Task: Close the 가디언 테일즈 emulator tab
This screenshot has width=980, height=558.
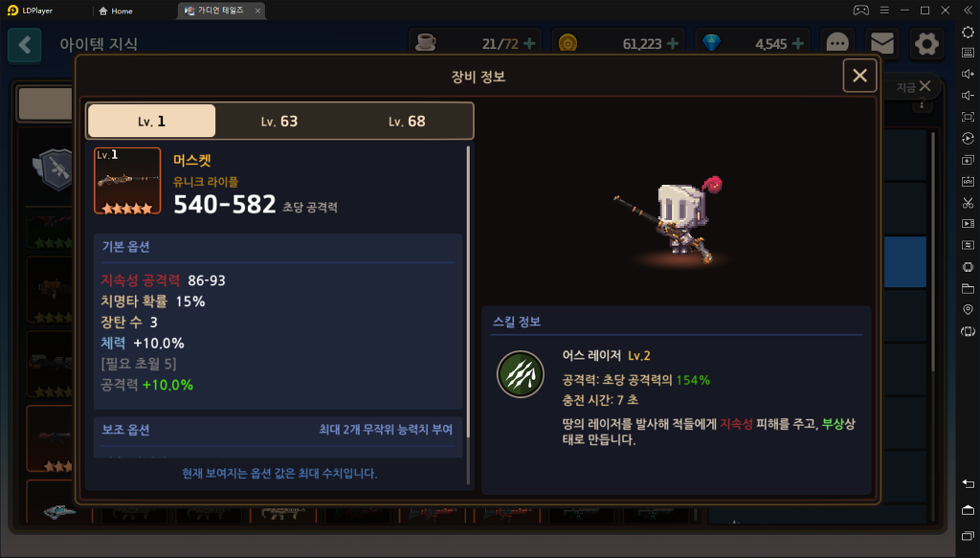Action: point(257,11)
